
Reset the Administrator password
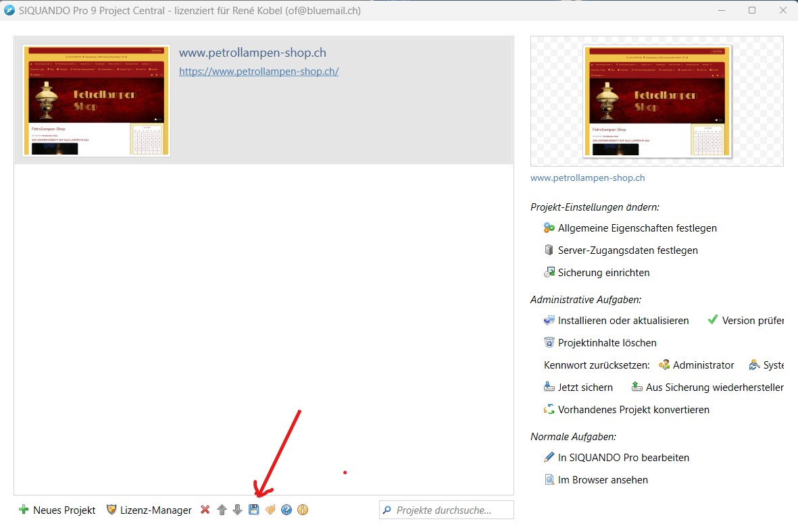tap(703, 365)
